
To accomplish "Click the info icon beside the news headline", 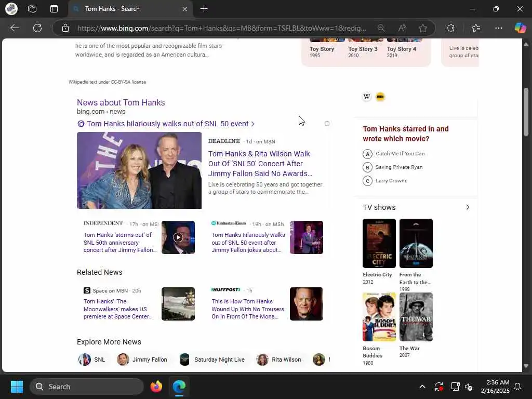I will tap(327, 124).
